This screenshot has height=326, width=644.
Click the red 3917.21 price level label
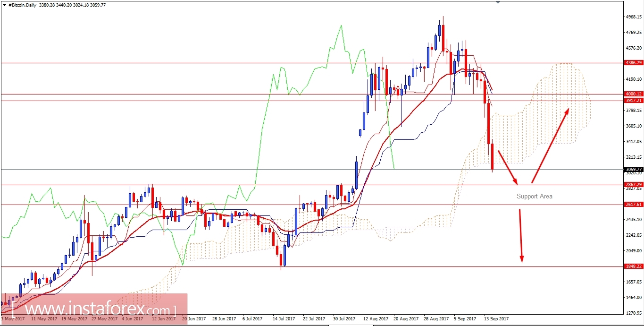coord(634,101)
